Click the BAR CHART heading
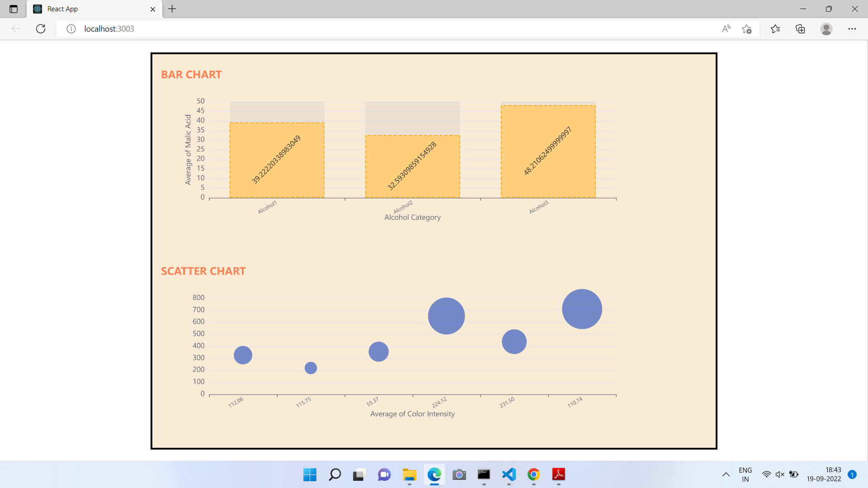The height and width of the screenshot is (488, 868). [191, 75]
